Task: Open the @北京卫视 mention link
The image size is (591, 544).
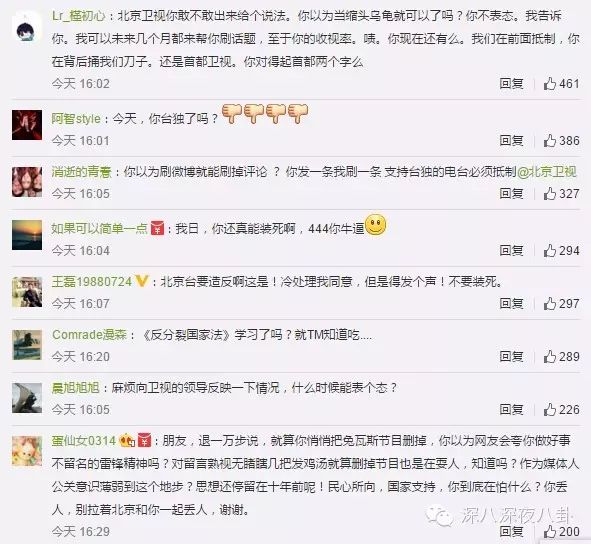Action: [547, 172]
